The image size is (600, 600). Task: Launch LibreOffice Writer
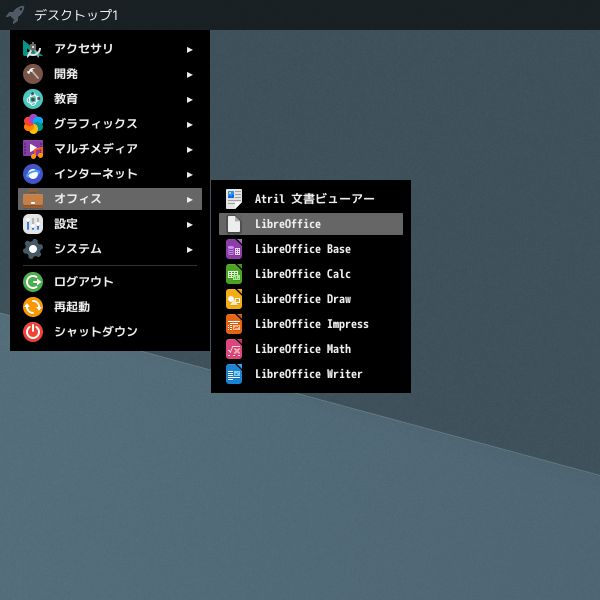pyautogui.click(x=311, y=374)
